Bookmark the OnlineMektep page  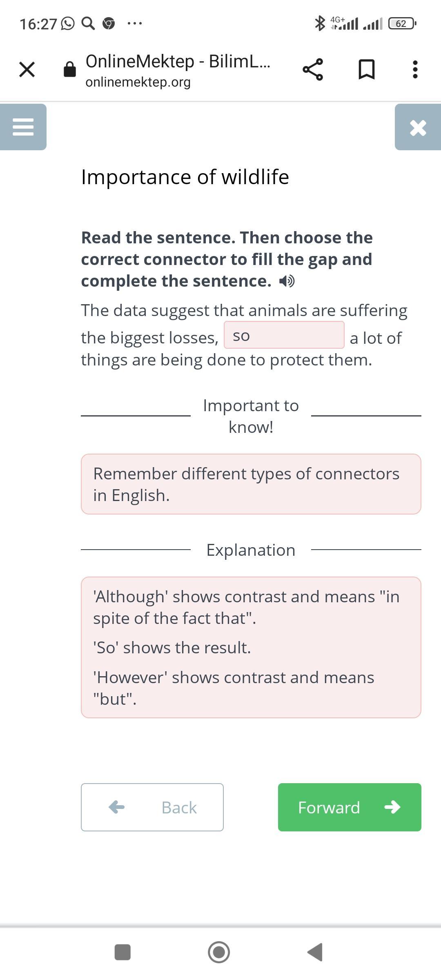tap(366, 69)
